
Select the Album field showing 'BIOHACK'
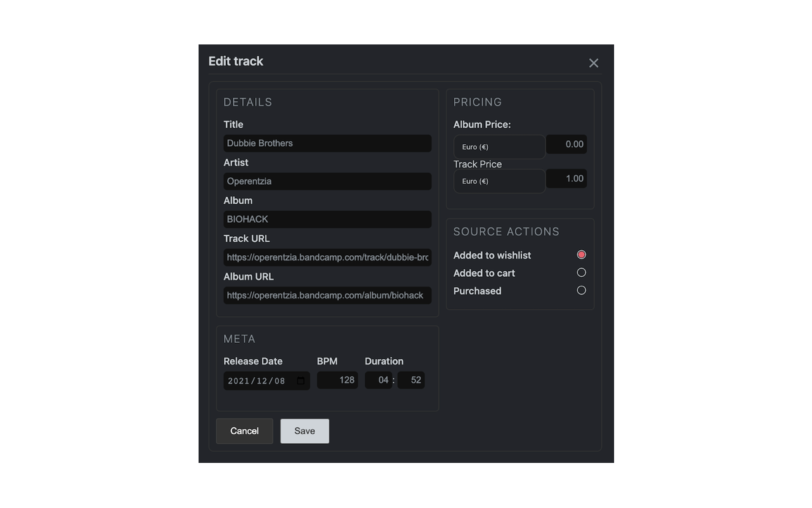(x=327, y=219)
